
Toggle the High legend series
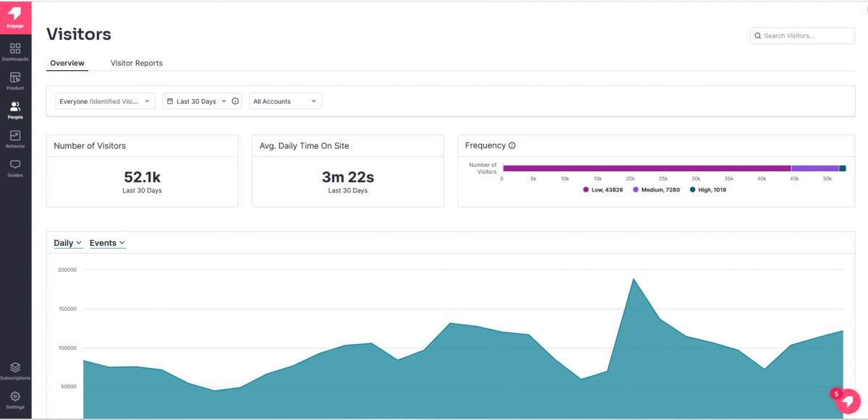coord(708,189)
